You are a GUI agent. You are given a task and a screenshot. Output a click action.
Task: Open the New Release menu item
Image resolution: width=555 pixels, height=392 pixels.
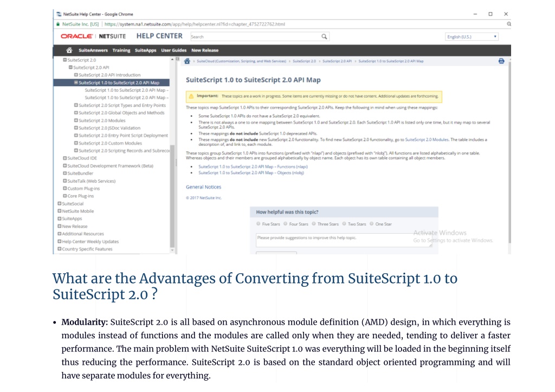205,50
